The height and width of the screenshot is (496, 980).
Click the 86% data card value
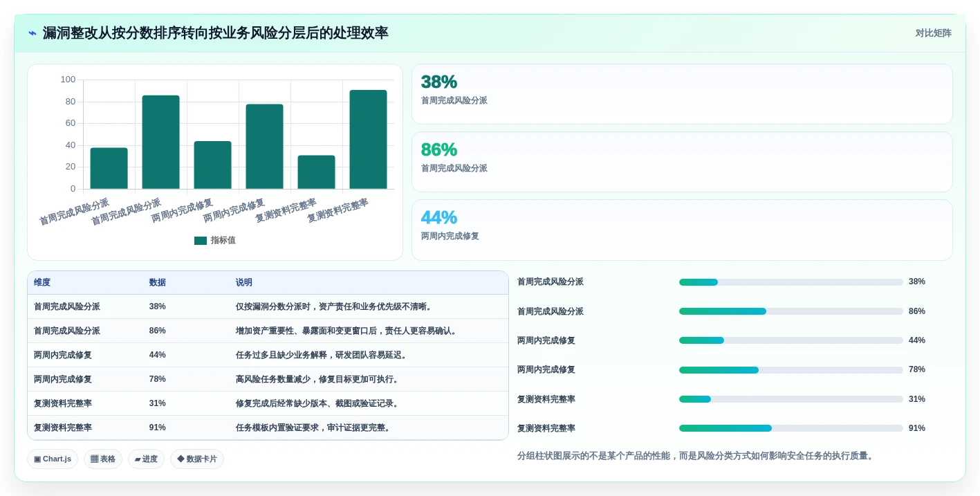(439, 150)
